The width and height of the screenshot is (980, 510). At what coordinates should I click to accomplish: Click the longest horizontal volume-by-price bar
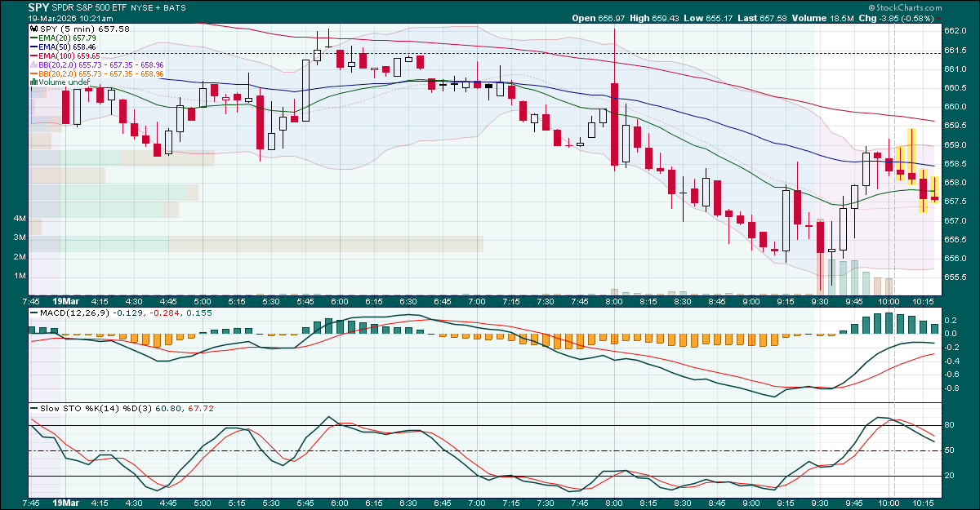click(255, 244)
